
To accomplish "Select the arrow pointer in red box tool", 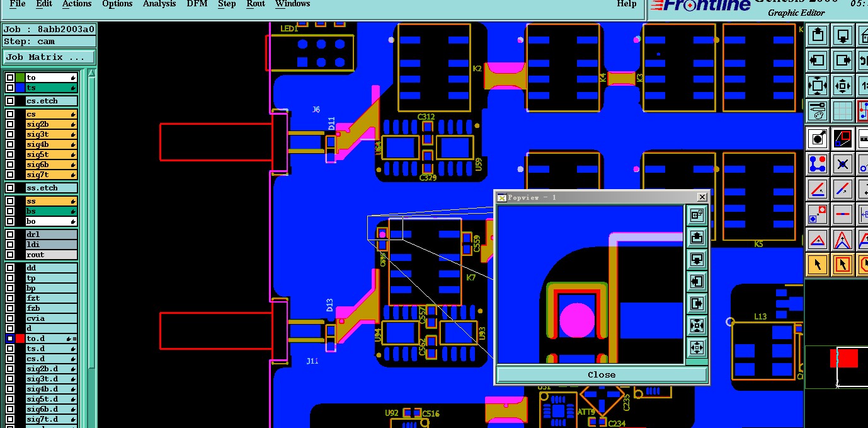I will pos(843,264).
